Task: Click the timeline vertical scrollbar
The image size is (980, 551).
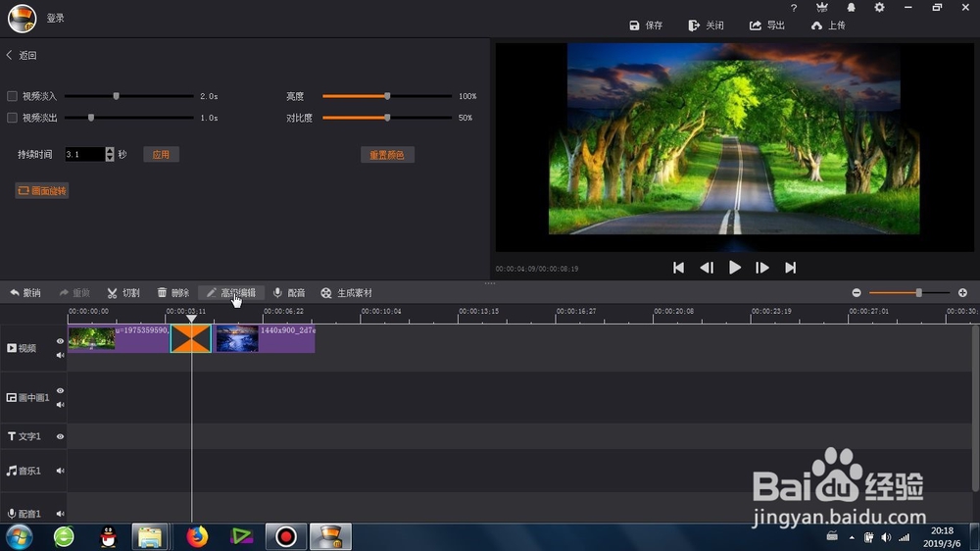Action: click(x=975, y=410)
